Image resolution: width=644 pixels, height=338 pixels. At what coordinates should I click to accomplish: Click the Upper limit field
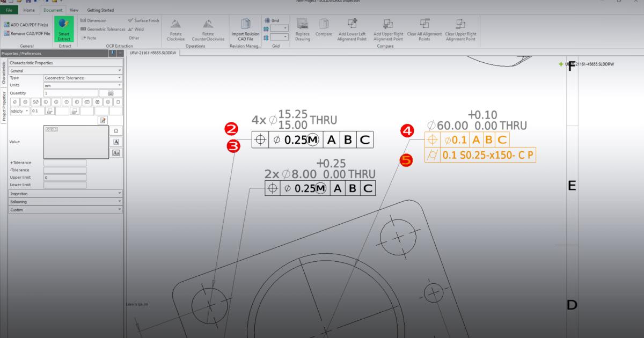pos(64,177)
